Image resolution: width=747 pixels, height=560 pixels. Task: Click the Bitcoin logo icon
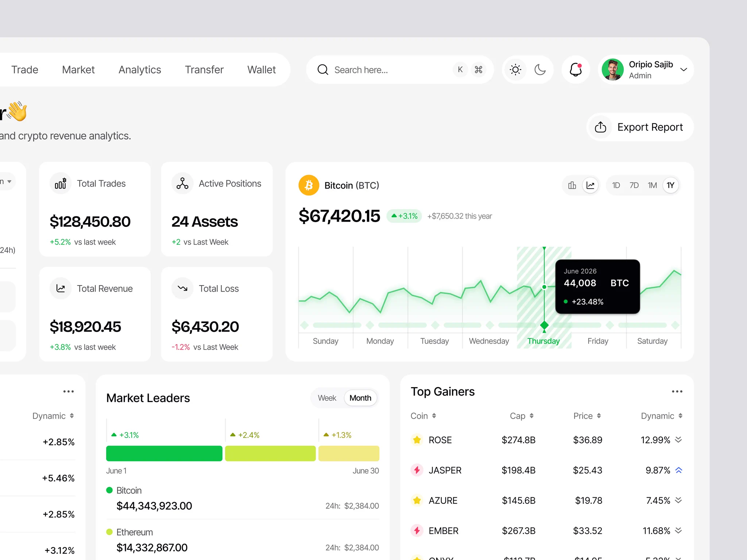pyautogui.click(x=309, y=185)
